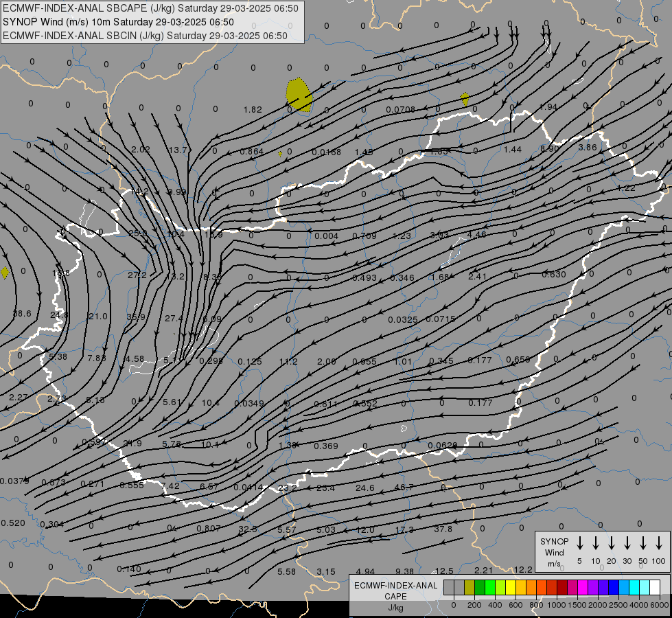The image size is (672, 618).
Task: Click the 1.82 CAPE value
Action: (253, 109)
